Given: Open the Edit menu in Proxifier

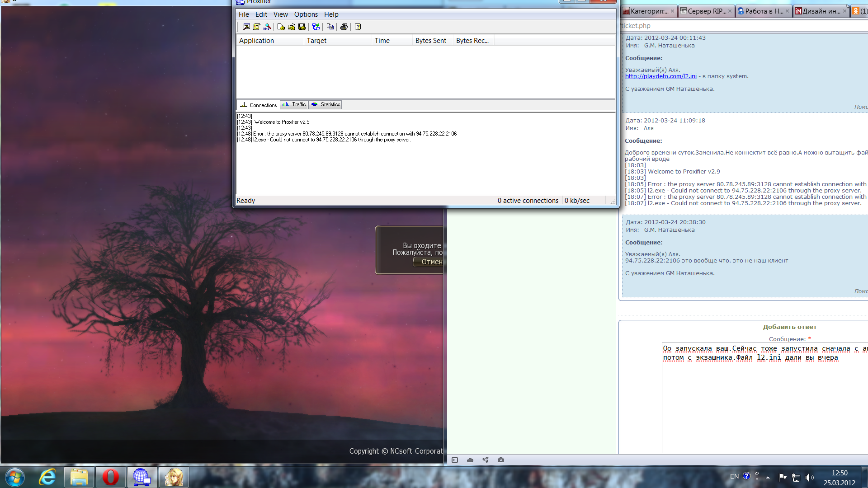Looking at the screenshot, I should coord(261,14).
